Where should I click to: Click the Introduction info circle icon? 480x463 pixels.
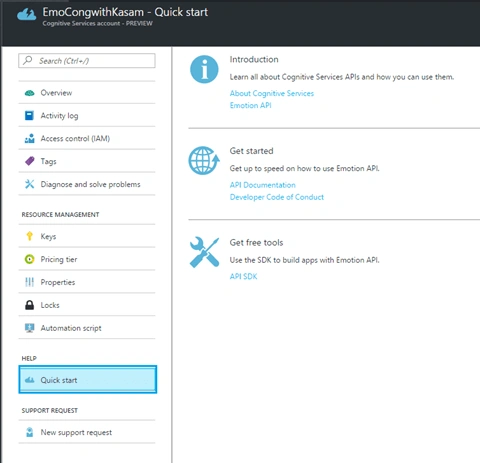204,69
